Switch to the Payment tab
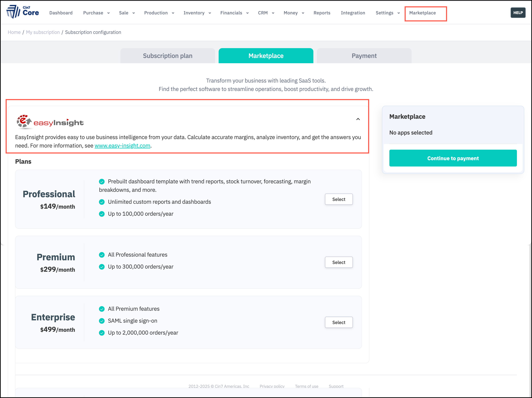 [x=364, y=56]
